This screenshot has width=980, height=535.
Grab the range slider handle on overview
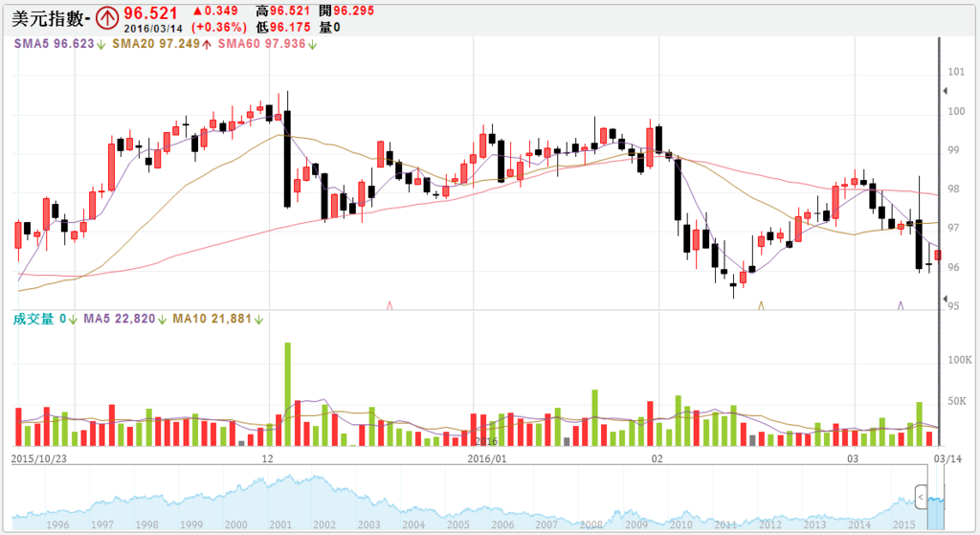(921, 498)
